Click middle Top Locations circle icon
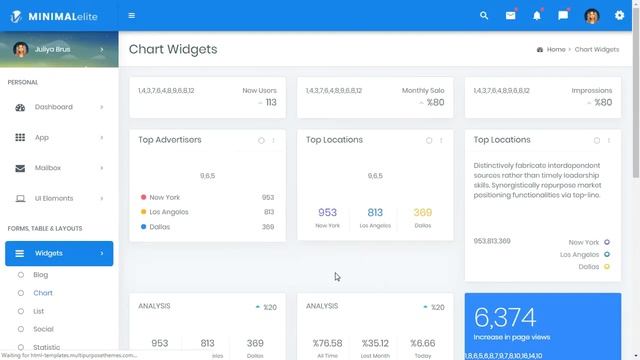The height and width of the screenshot is (360, 640). (x=429, y=140)
